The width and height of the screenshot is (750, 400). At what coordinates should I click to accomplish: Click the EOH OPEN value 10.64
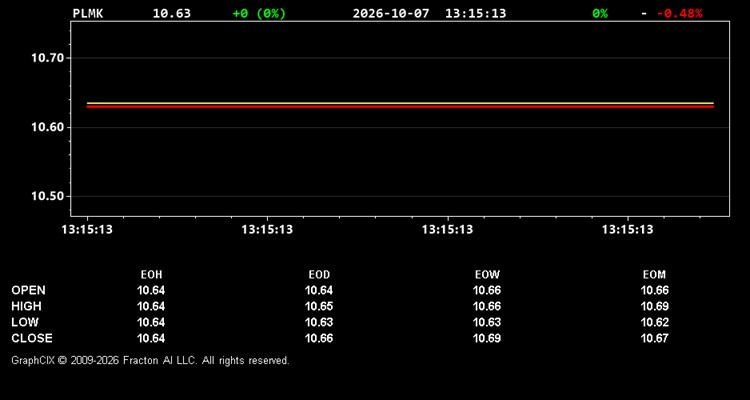tap(151, 290)
